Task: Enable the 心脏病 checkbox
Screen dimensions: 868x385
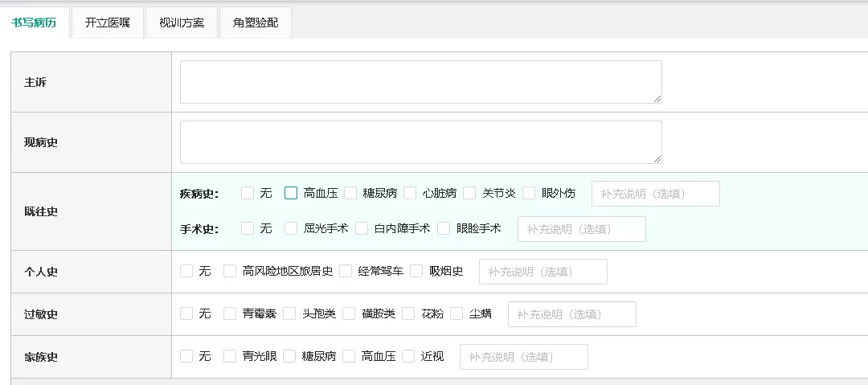Action: [x=410, y=193]
